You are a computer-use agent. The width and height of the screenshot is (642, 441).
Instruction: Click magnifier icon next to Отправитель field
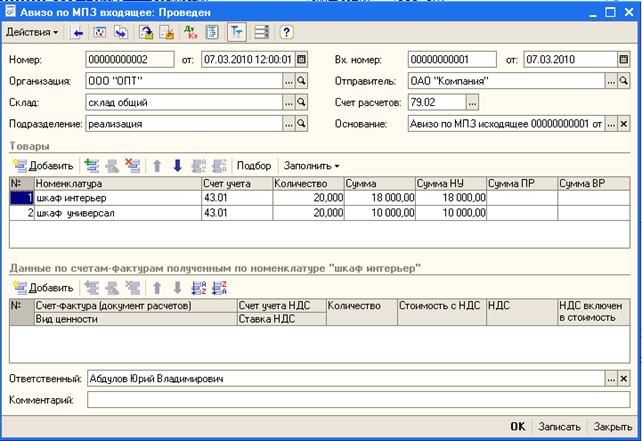(x=624, y=81)
